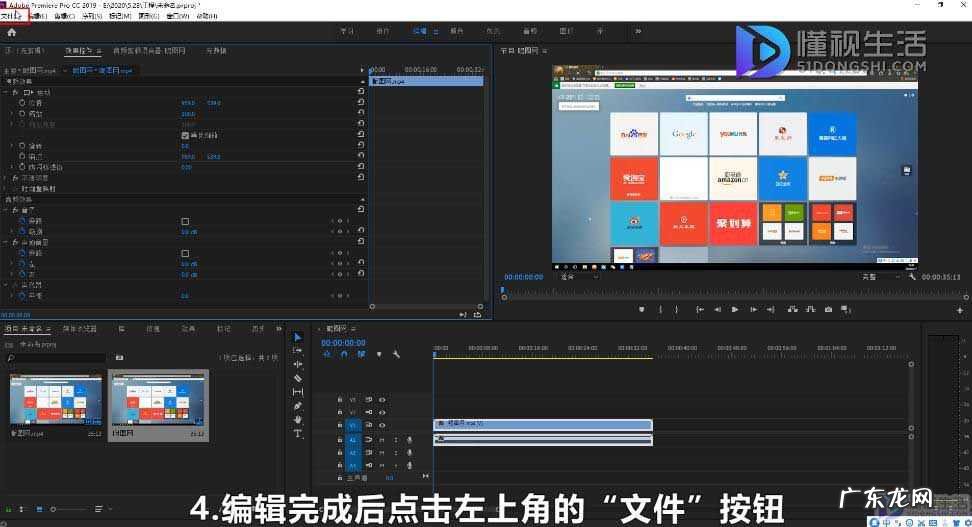The width and height of the screenshot is (972, 527).
Task: Toggle Position stopwatch animation
Action: [22, 103]
